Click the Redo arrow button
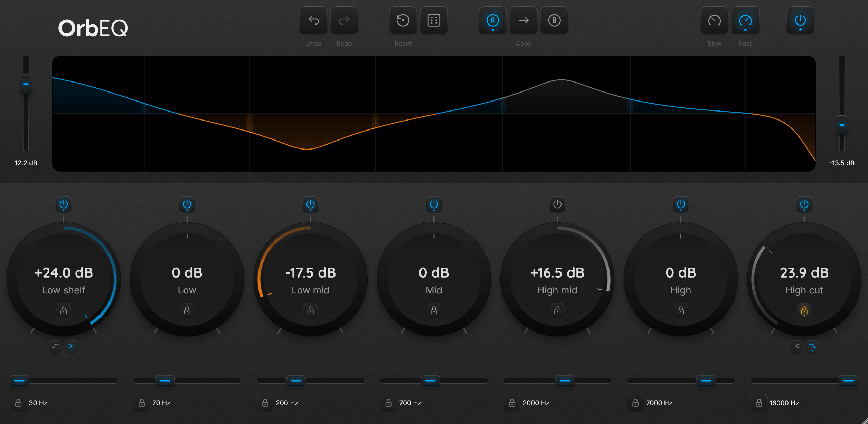Viewport: 868px width, 424px height. coord(344,20)
